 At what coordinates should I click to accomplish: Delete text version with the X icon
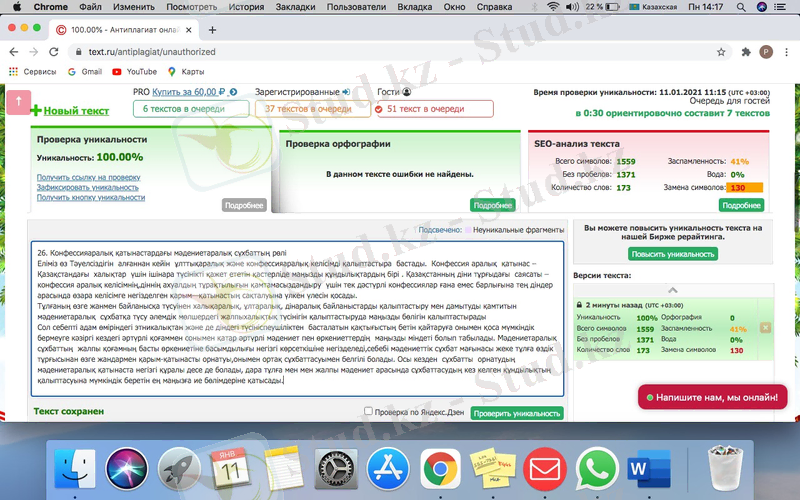(x=765, y=327)
